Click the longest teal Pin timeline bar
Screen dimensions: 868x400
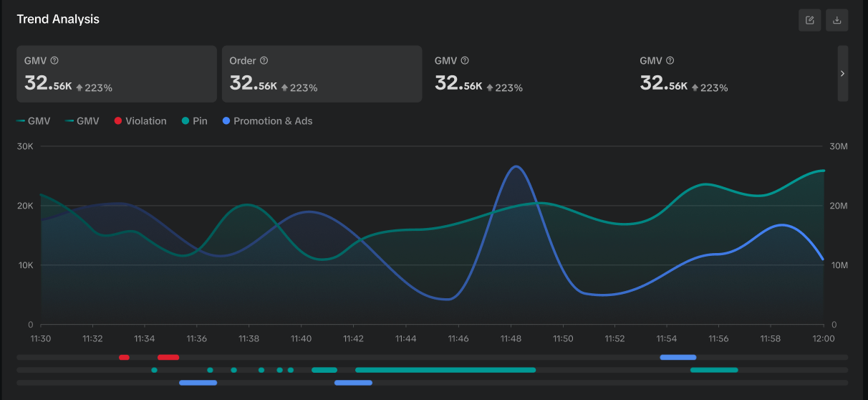coord(445,370)
